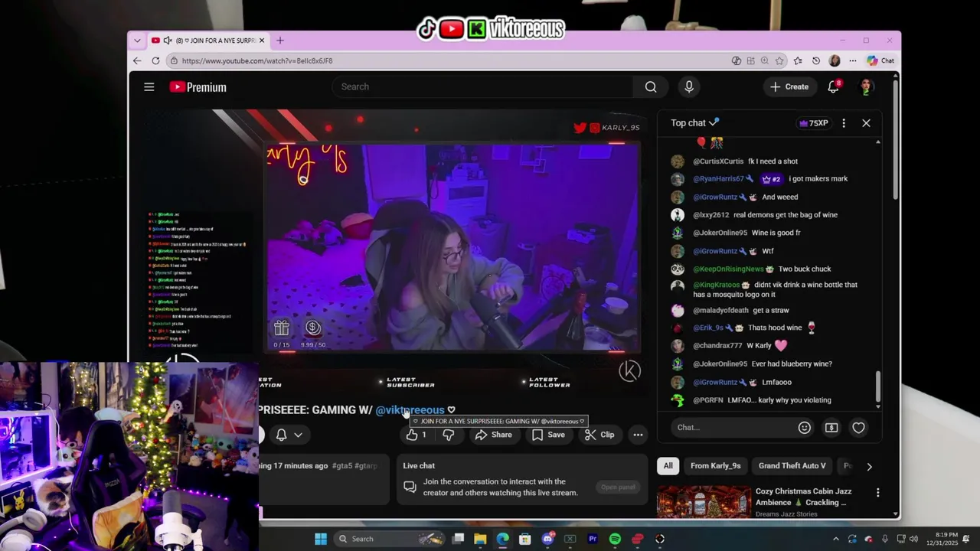Go to YouTube Premium home logo
Image resolution: width=980 pixels, height=551 pixels.
tap(198, 87)
